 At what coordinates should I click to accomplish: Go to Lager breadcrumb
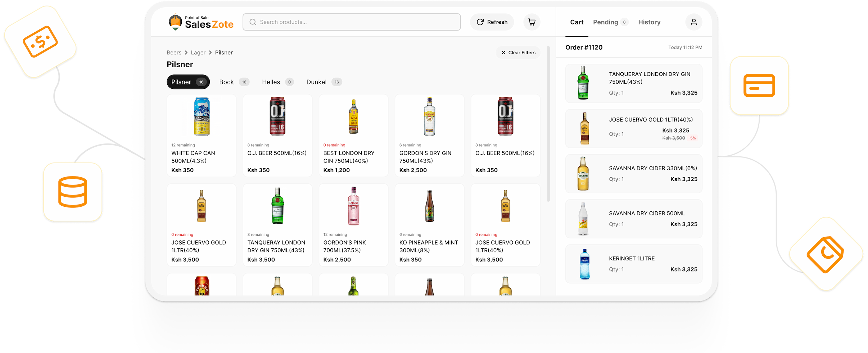tap(198, 52)
